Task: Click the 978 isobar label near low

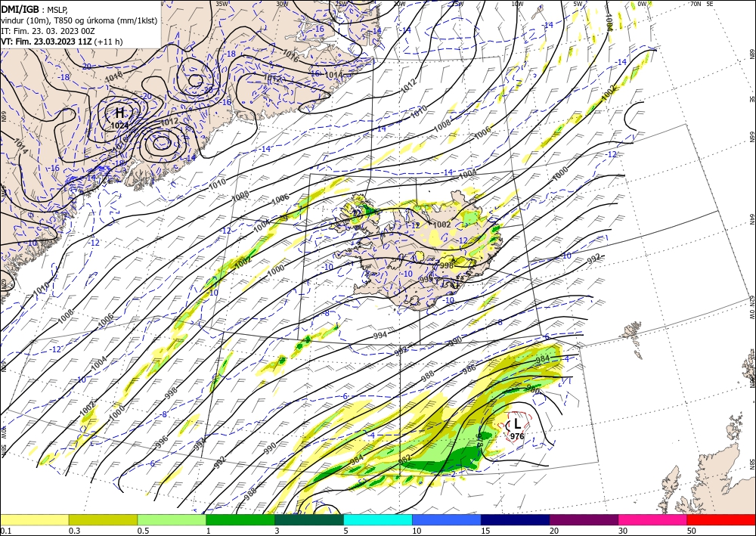Action: (480, 439)
